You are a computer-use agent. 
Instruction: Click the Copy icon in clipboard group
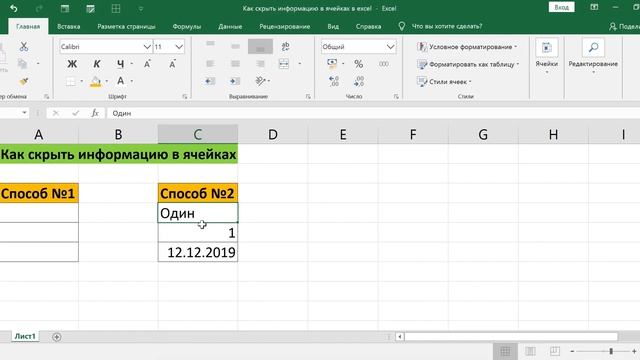[23, 64]
